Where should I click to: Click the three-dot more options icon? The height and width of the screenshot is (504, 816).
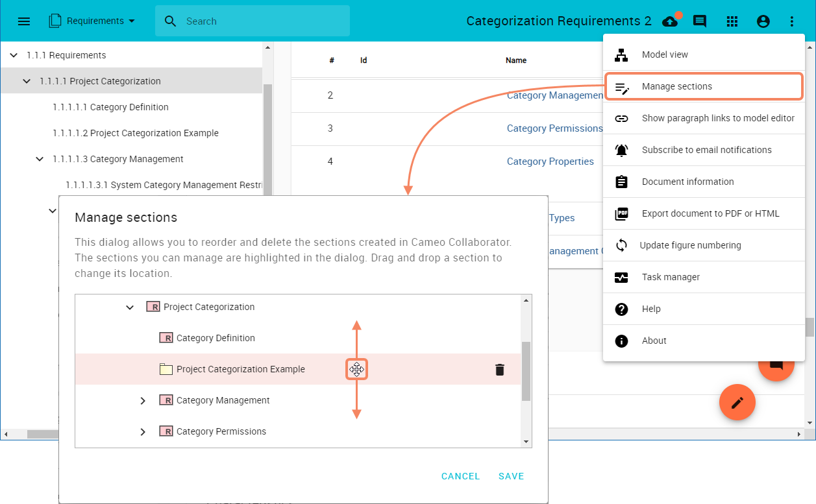click(792, 21)
